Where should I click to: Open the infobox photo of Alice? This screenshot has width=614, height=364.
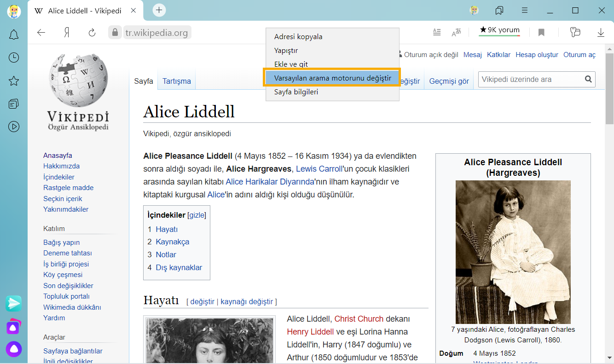[x=513, y=252]
